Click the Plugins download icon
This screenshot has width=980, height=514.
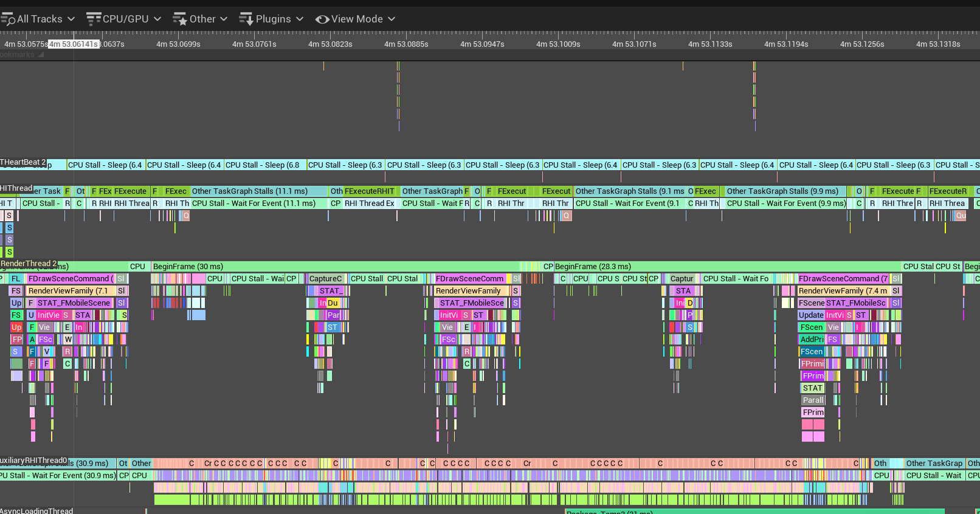246,19
